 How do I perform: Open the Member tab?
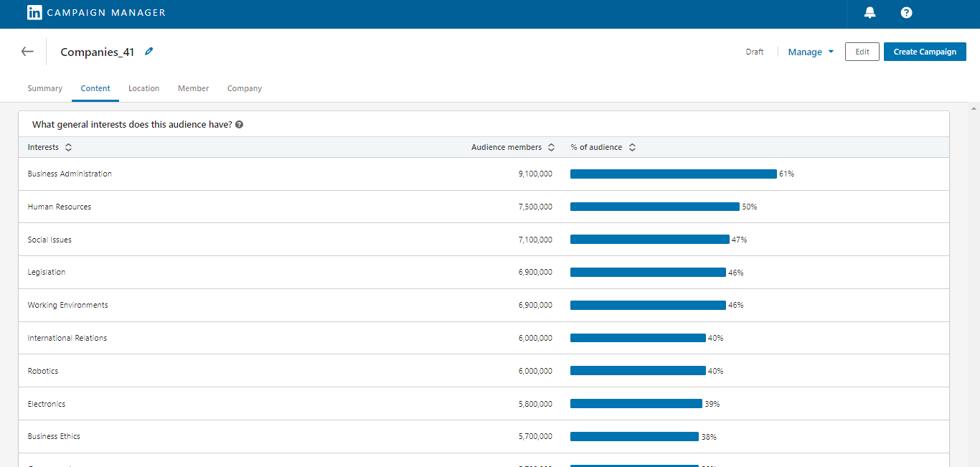pos(193,88)
